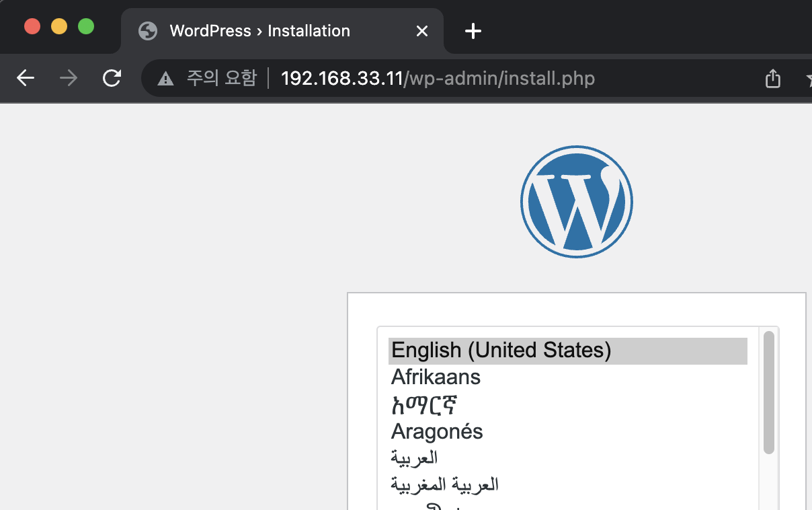Click the security warning triangle icon
Screen dimensions: 812x510
point(165,79)
